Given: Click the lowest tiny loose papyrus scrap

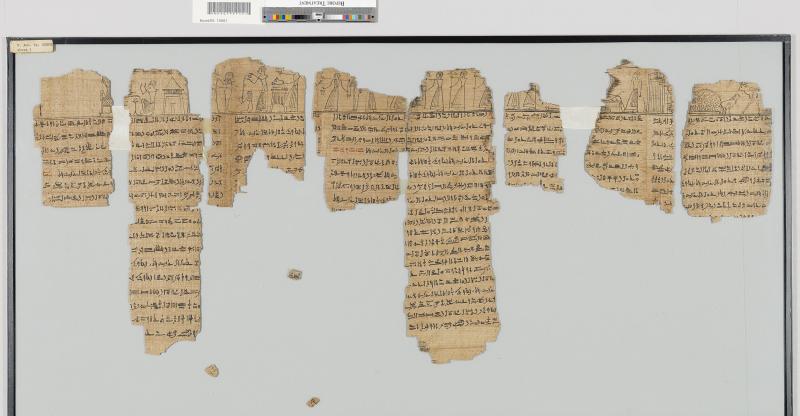Looking at the screenshot, I should tap(313, 402).
